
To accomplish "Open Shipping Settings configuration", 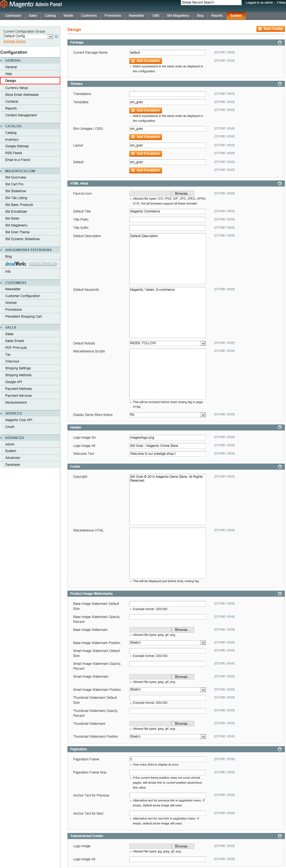I will pos(18,368).
